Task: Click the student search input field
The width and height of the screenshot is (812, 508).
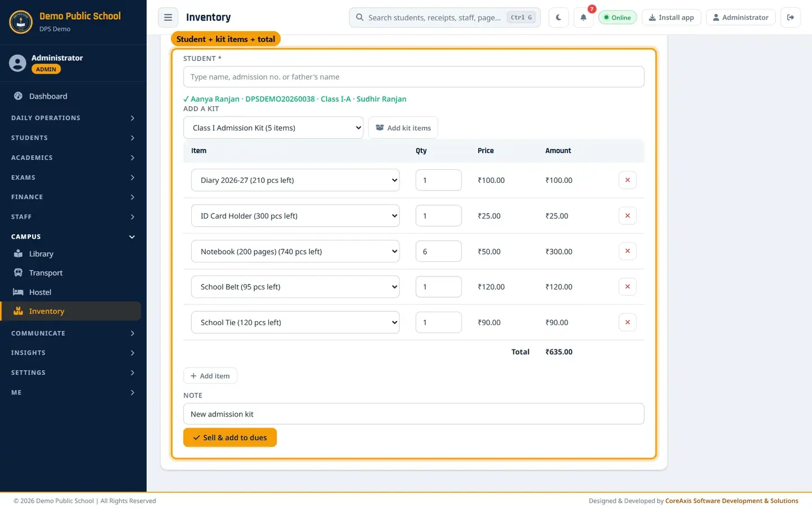Action: 414,77
